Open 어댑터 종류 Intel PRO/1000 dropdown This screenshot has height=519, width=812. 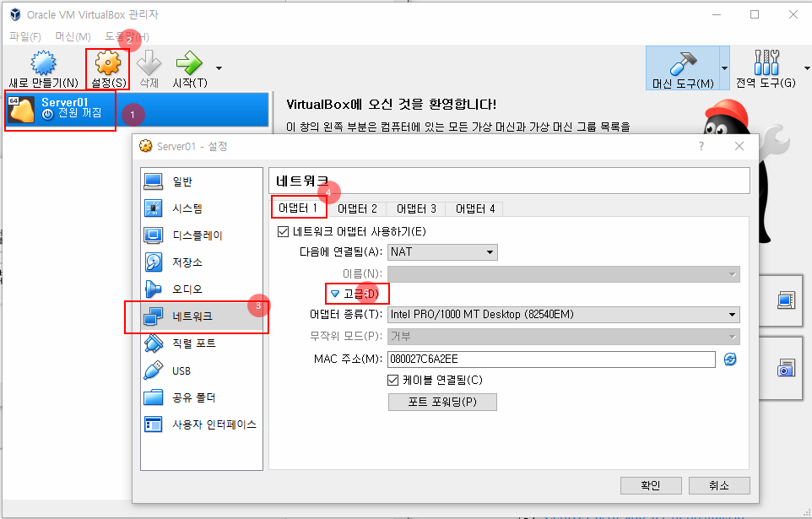click(x=564, y=315)
